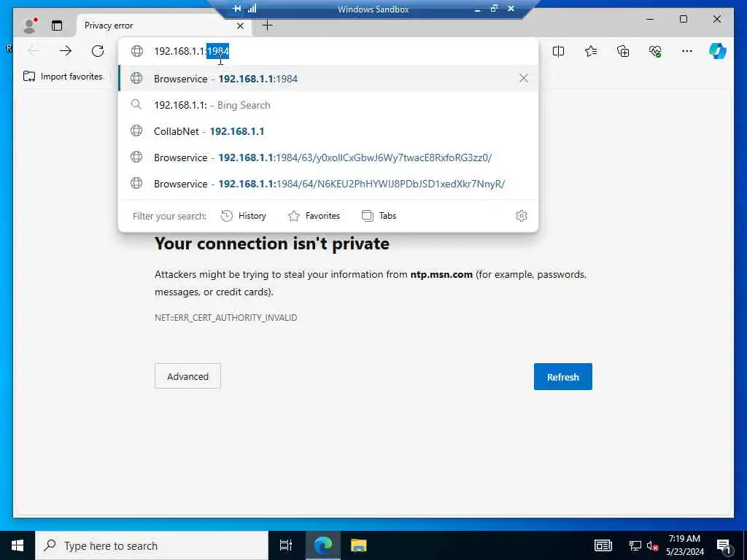747x560 pixels.
Task: Select the Browservice 1984/63 suggestion
Action: tap(329, 157)
